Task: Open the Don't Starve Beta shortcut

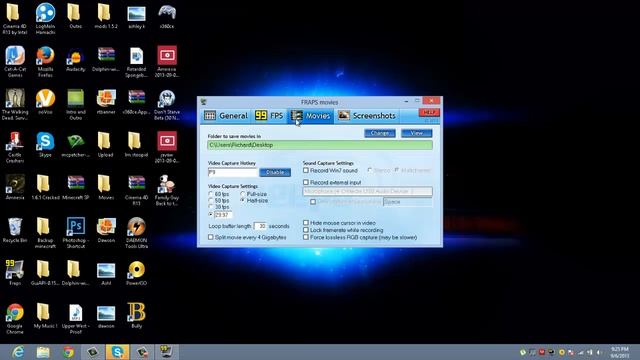Action: click(x=167, y=105)
